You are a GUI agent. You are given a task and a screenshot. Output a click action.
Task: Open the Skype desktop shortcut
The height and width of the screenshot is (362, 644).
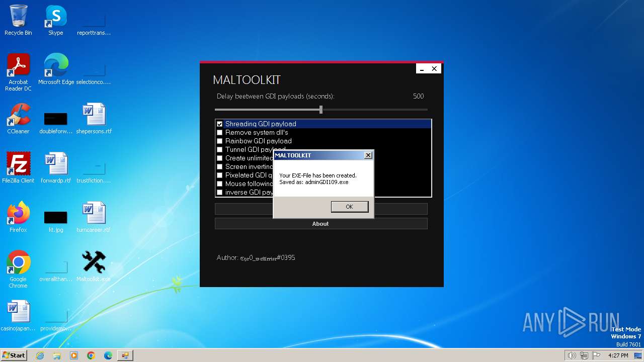(55, 21)
